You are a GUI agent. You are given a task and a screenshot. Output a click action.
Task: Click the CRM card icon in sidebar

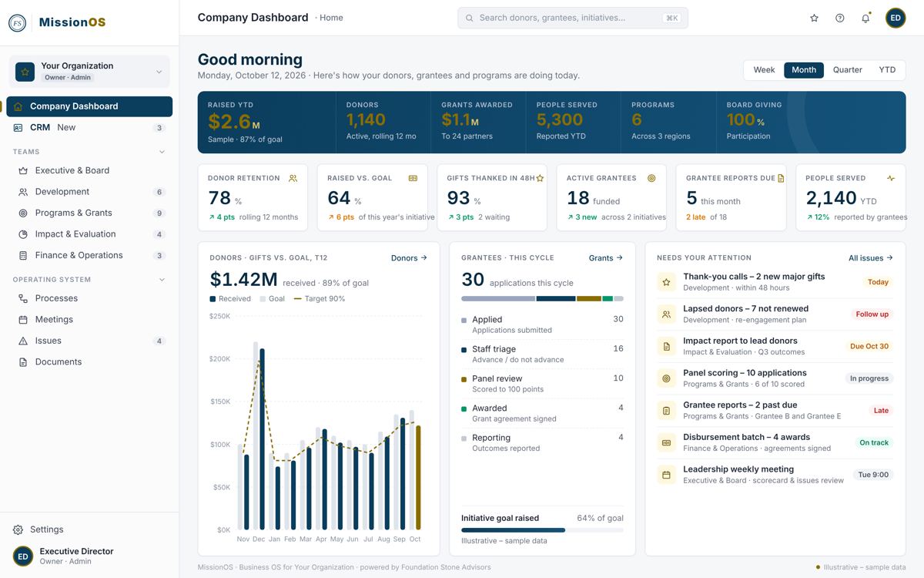tap(18, 128)
